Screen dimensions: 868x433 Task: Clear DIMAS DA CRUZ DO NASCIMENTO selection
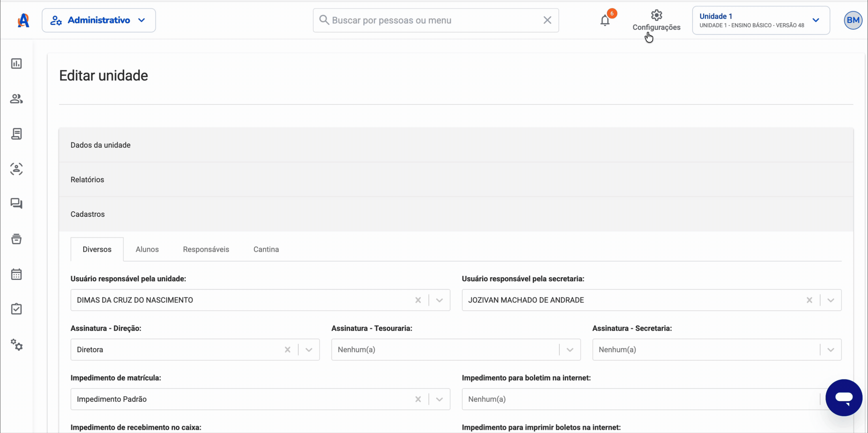(x=418, y=300)
